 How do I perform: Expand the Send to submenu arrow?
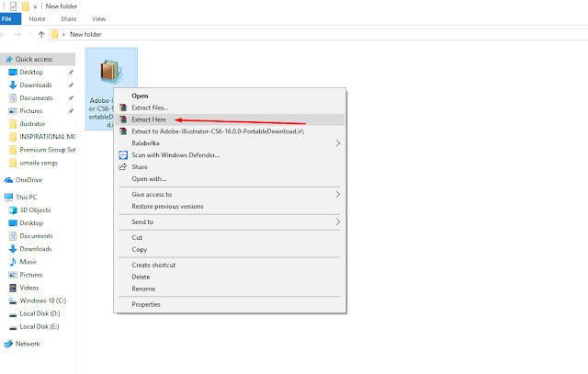[x=338, y=222]
